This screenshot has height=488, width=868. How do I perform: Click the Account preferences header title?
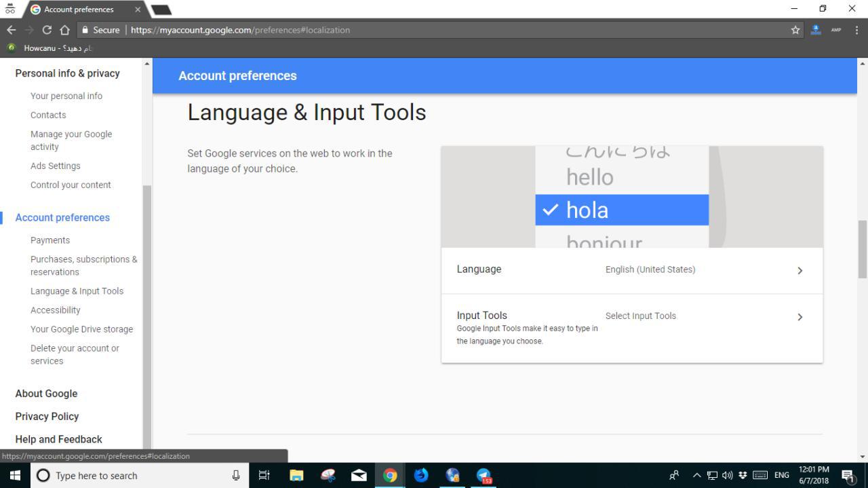237,75
